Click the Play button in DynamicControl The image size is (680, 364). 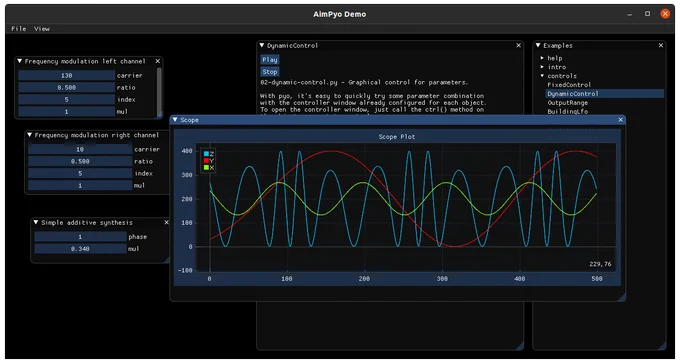(x=270, y=60)
